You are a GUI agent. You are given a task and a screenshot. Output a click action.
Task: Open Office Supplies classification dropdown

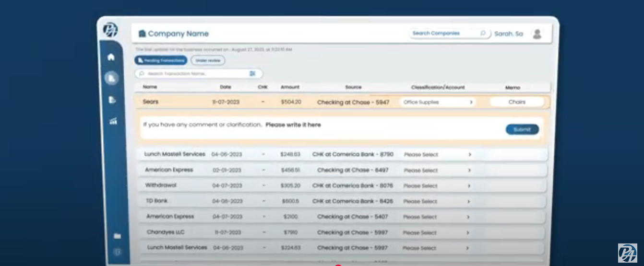tap(438, 102)
